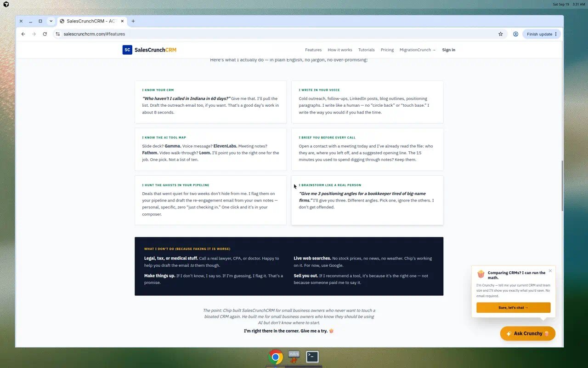Click the SC logo badge in header

coord(127,50)
